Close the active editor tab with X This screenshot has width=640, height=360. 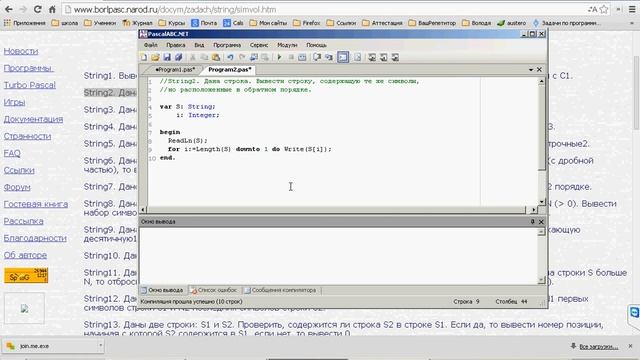tap(539, 70)
